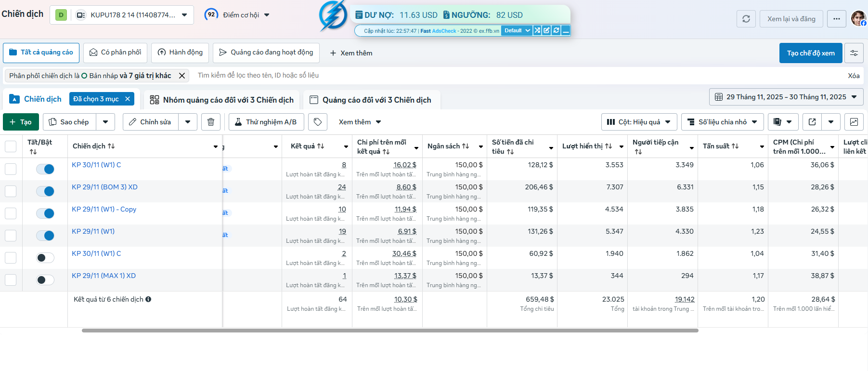Screen dimensions: 868x371
Task: Click the edit pencil icon in AdsCheck bar
Action: point(546,30)
